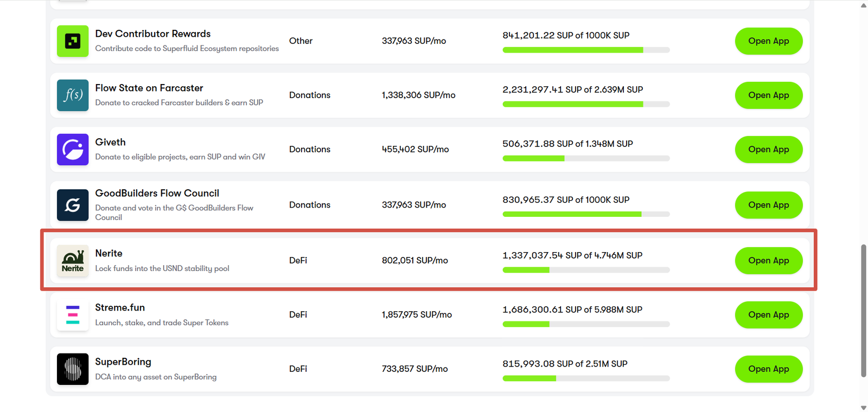Click the Flow State on Farcaster f(s) icon
This screenshot has height=412, width=868.
[x=73, y=95]
